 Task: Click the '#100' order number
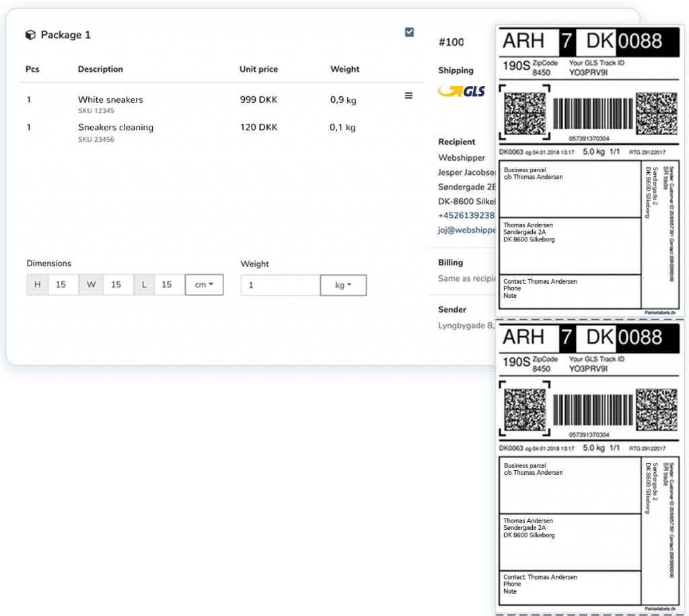(x=451, y=42)
